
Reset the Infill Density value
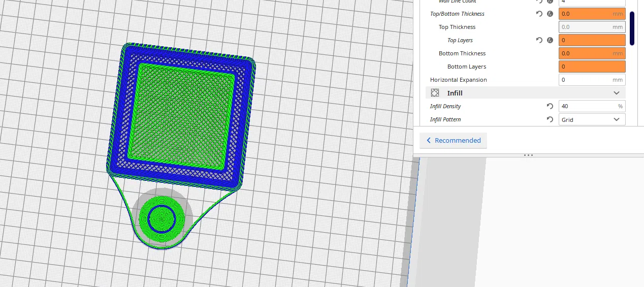(x=550, y=106)
